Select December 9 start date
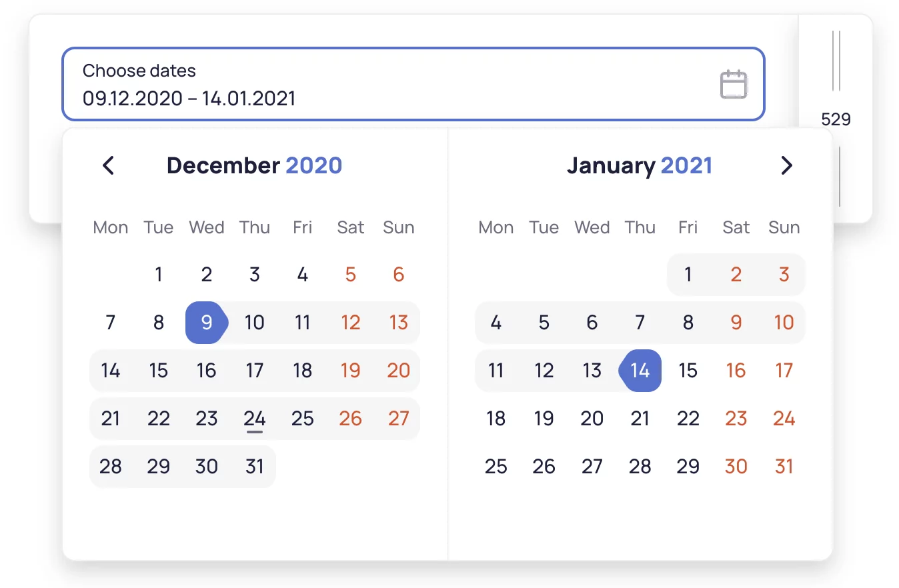Viewport: 899px width, 588px height. 207,323
